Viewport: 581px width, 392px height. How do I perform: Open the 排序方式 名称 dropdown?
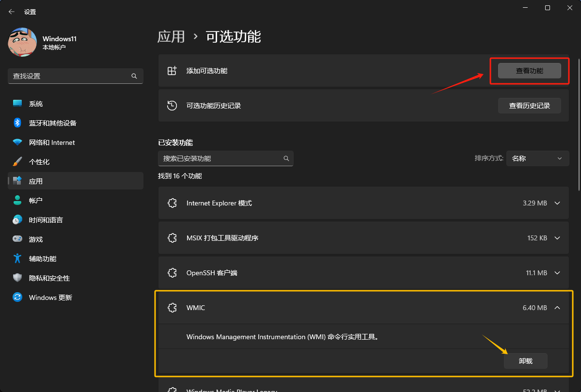[537, 158]
